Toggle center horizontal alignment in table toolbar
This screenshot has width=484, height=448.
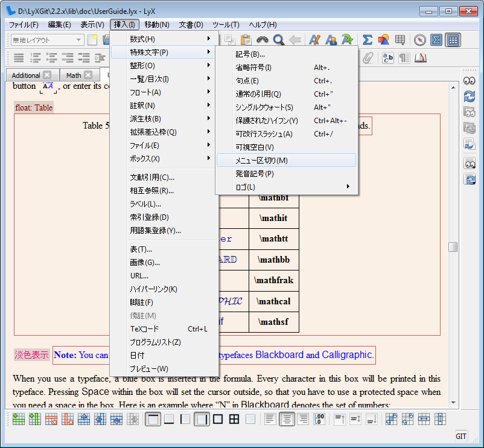[287, 419]
